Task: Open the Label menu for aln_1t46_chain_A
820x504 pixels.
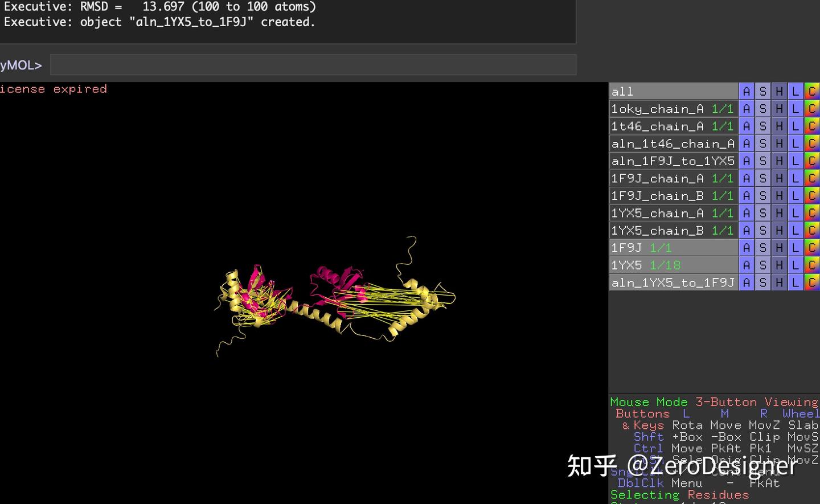Action: [795, 144]
